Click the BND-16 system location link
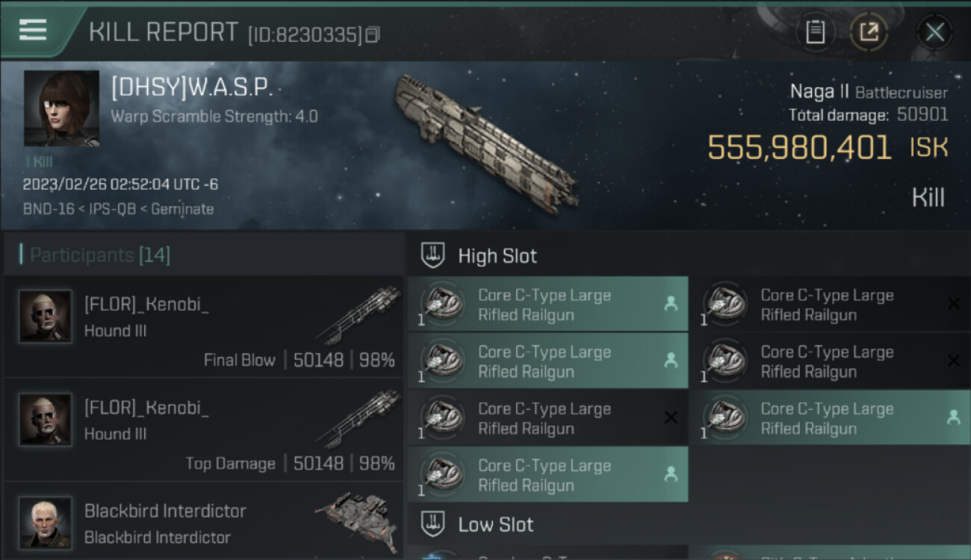The width and height of the screenshot is (971, 560). click(x=49, y=209)
